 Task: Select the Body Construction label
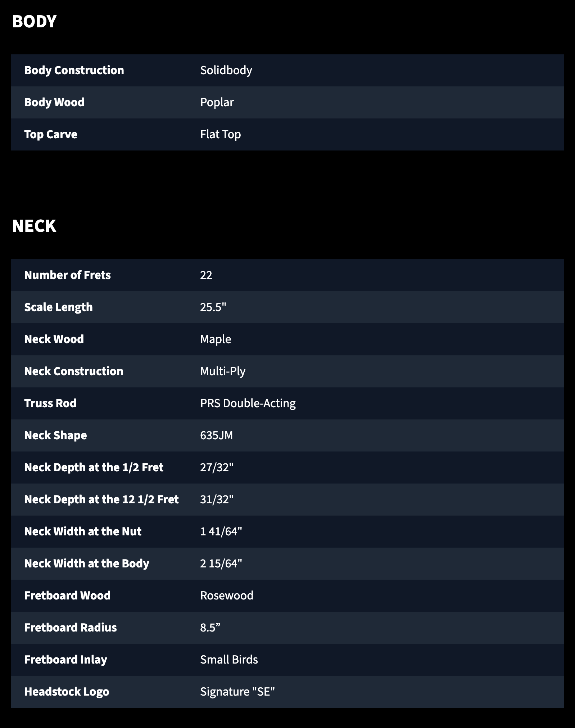click(x=74, y=70)
